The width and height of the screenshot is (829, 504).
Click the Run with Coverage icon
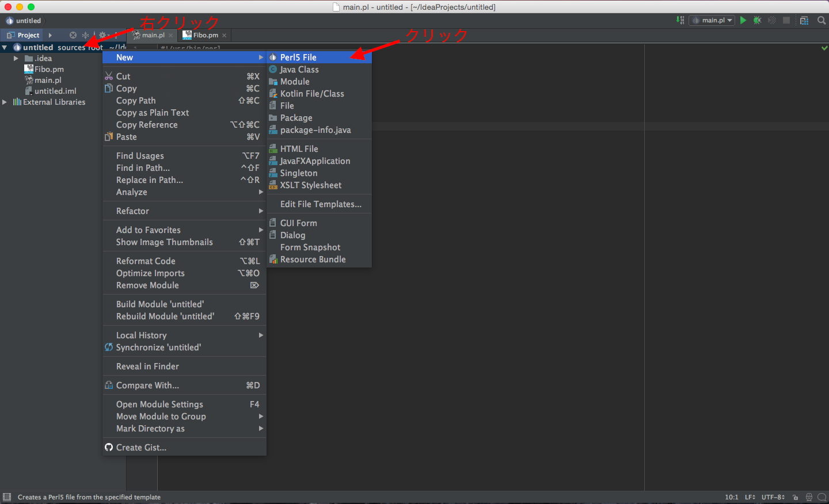coord(772,20)
